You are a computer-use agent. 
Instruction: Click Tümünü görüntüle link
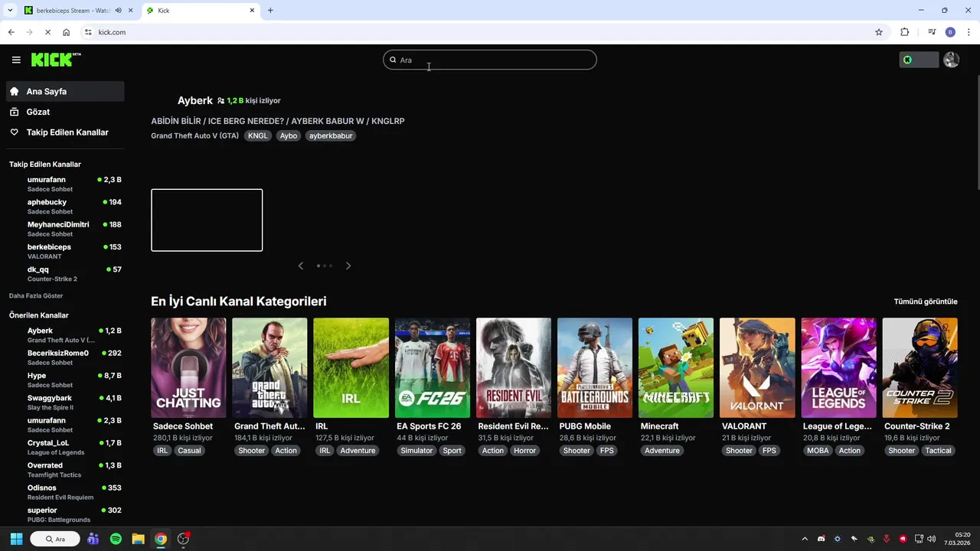click(x=926, y=302)
